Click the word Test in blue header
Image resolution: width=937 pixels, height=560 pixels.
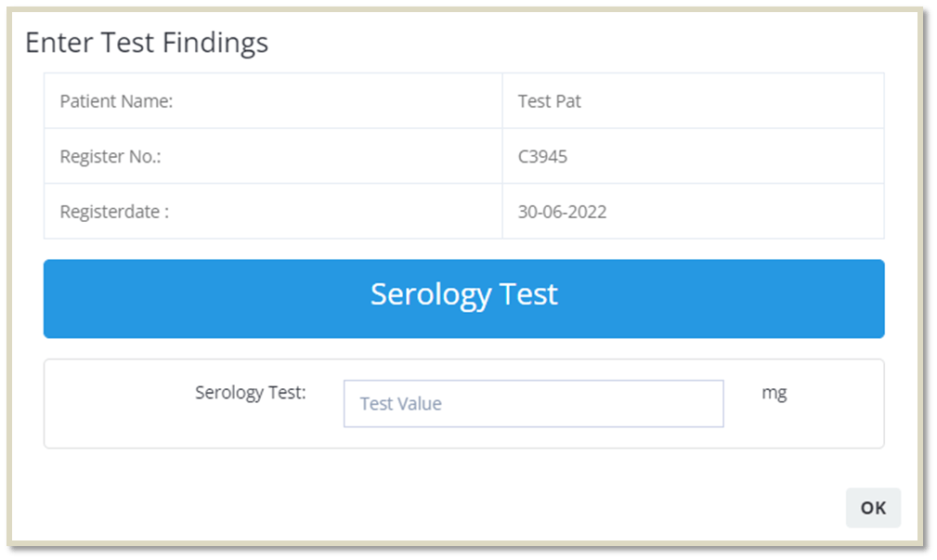[528, 294]
